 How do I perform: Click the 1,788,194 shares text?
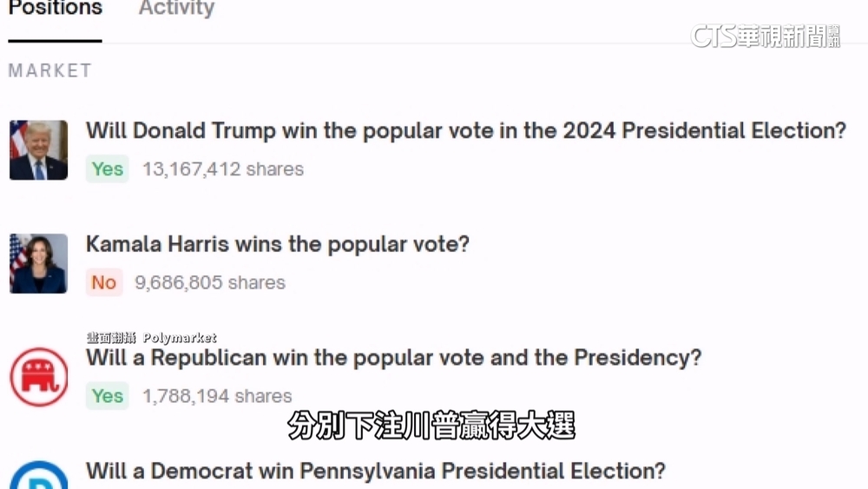[217, 396]
